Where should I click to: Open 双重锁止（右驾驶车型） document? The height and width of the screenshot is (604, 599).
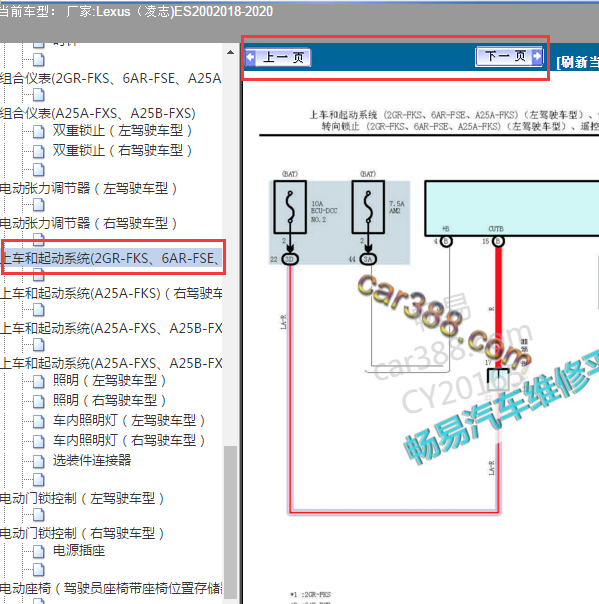pyautogui.click(x=122, y=150)
